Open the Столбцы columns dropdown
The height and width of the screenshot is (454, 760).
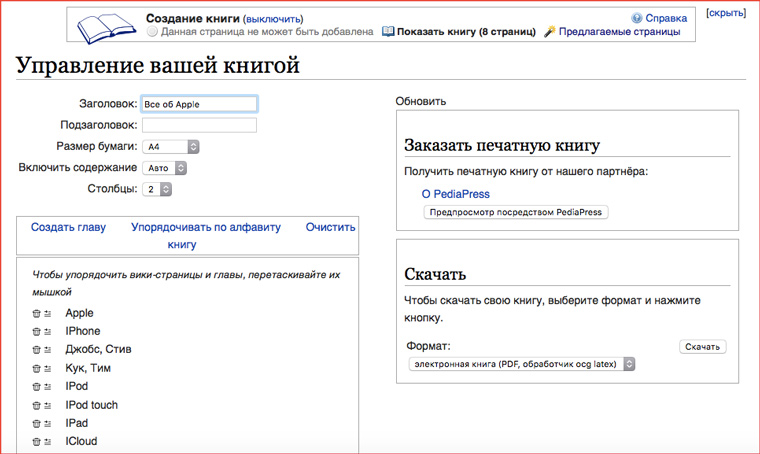(x=157, y=189)
